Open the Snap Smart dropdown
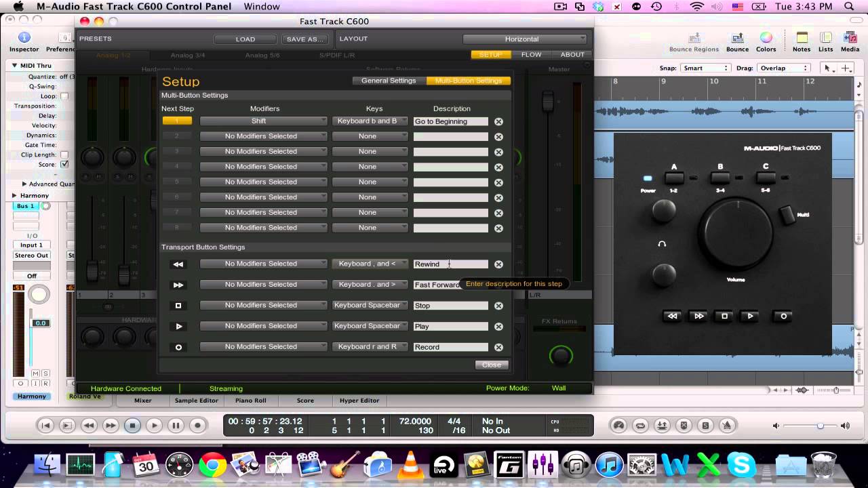The height and width of the screenshot is (488, 868). click(705, 68)
